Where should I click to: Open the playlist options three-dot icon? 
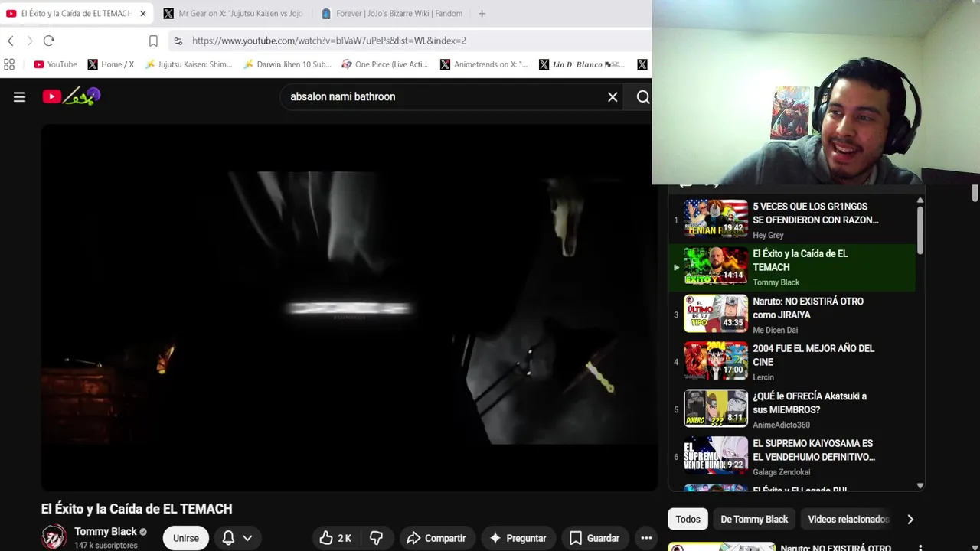point(920,548)
